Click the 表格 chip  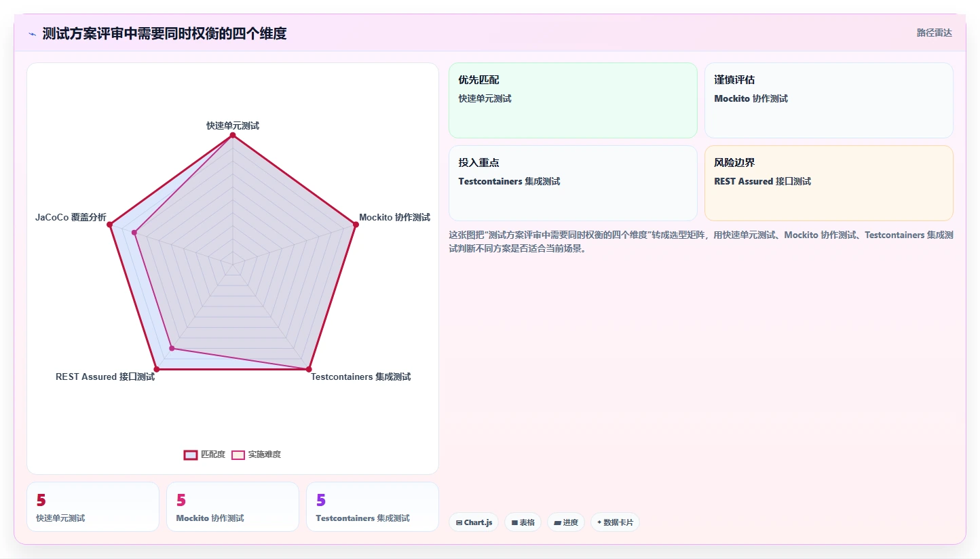point(523,522)
